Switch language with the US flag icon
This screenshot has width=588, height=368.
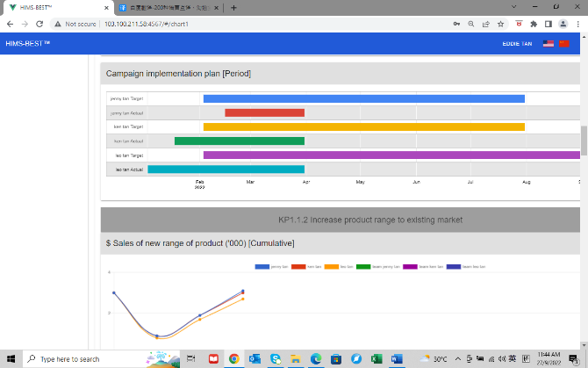[548, 43]
